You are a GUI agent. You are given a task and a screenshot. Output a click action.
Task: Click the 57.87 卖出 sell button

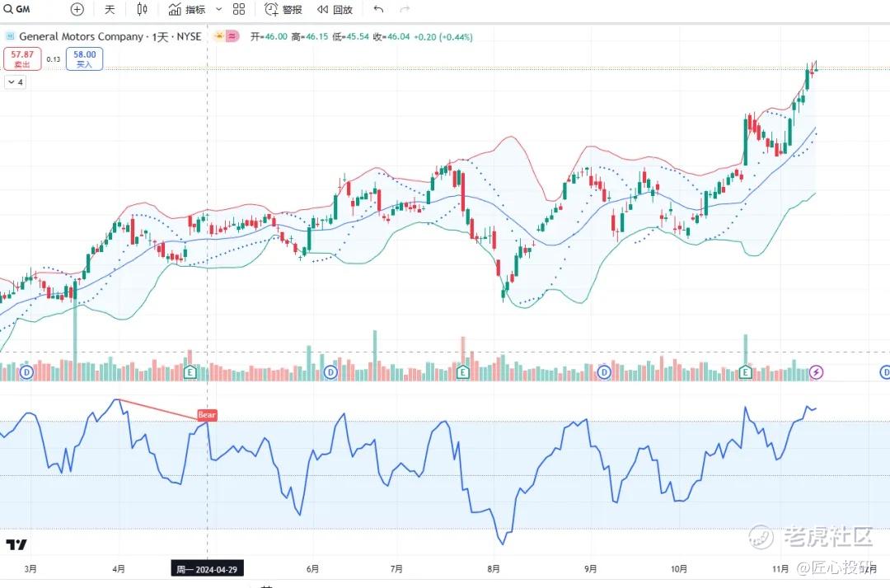tap(22, 59)
